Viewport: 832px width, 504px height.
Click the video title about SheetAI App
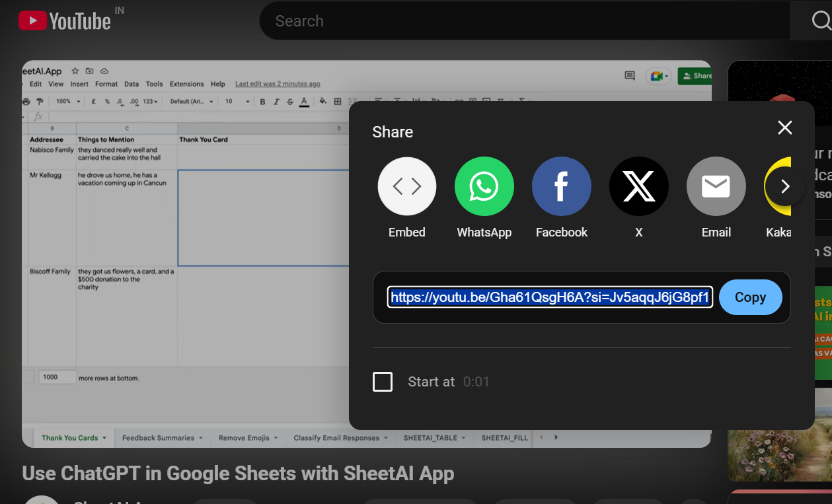(238, 473)
